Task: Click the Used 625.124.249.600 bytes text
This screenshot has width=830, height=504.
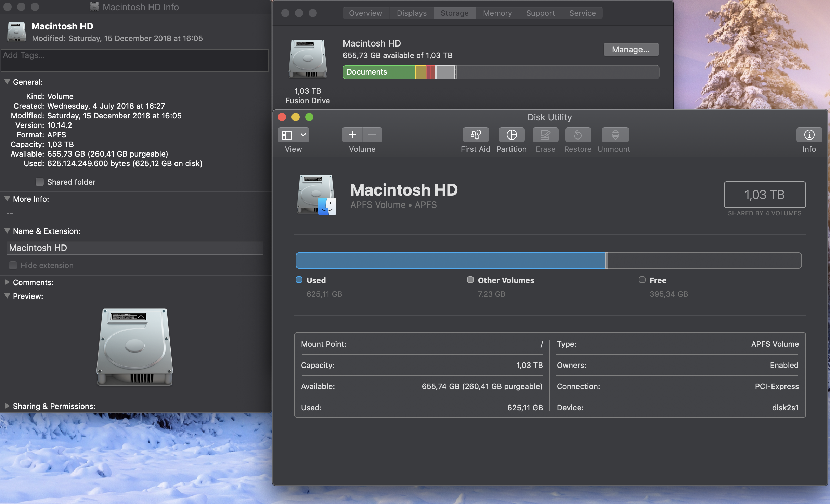Action: tap(125, 163)
